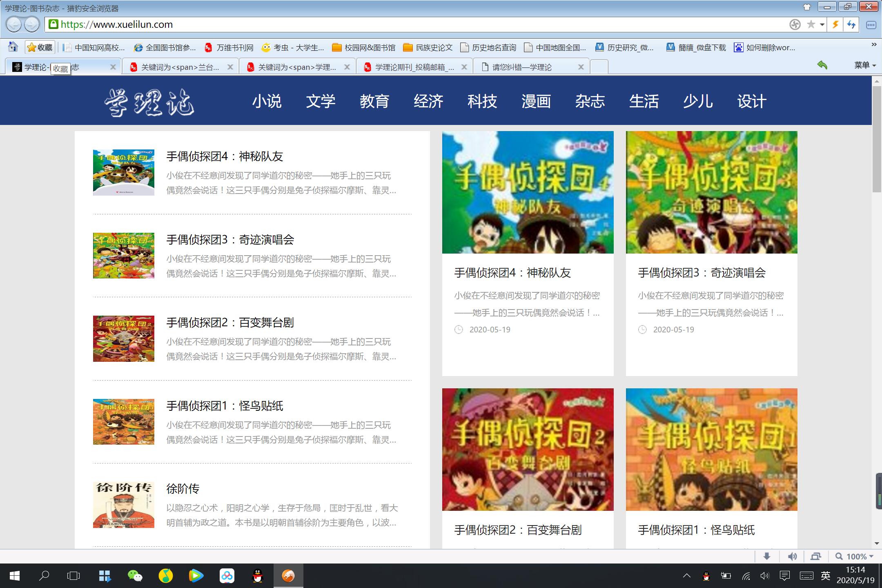Go to the 教育 category

(x=374, y=101)
